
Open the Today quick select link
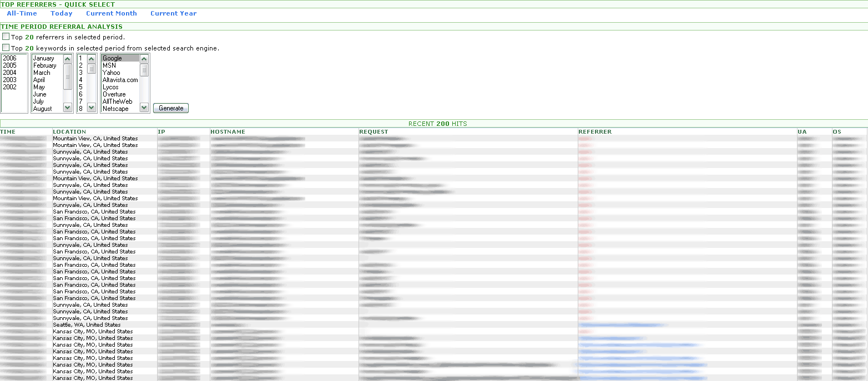61,13
